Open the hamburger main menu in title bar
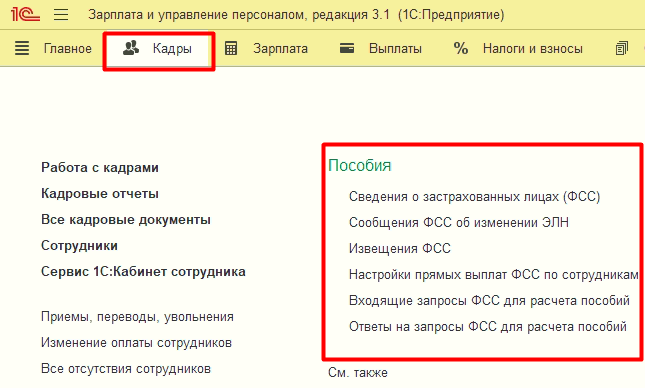The width and height of the screenshot is (645, 388). [x=61, y=15]
